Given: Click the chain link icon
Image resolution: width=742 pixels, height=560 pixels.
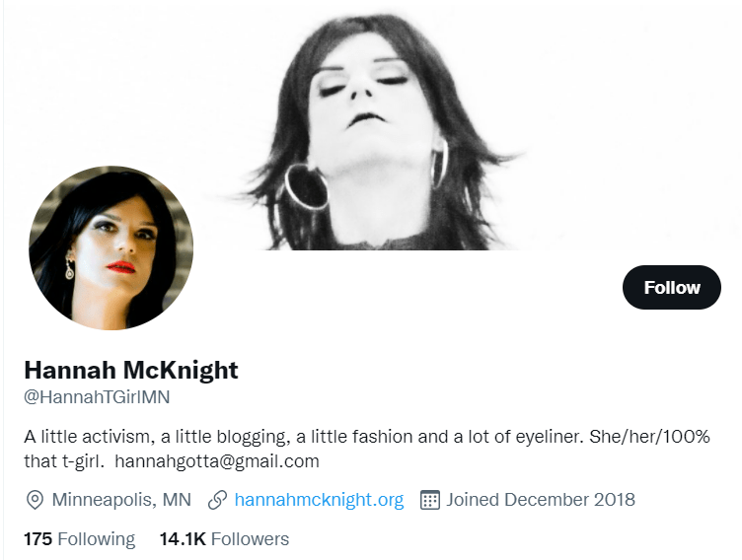Looking at the screenshot, I should [x=218, y=500].
